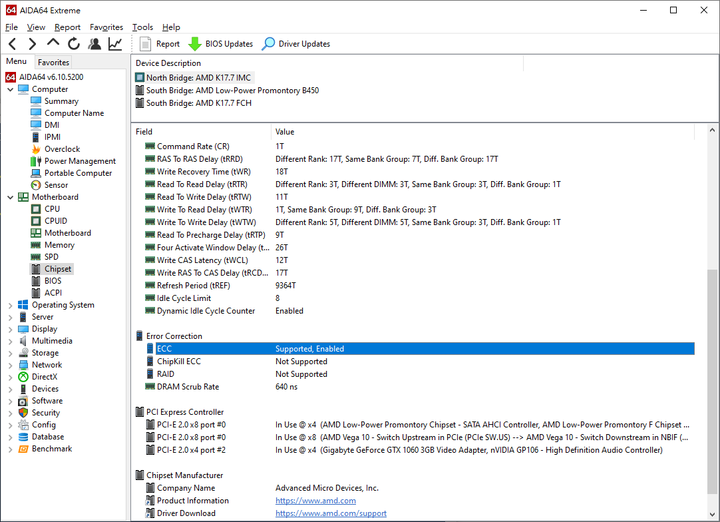Click the scrollbar down arrow
The image size is (720, 522).
click(x=712, y=515)
